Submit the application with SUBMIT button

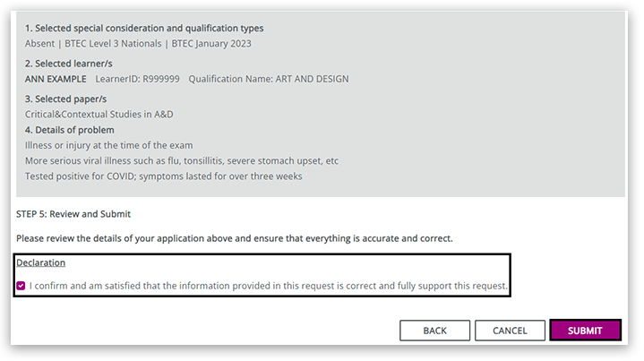[x=585, y=331]
